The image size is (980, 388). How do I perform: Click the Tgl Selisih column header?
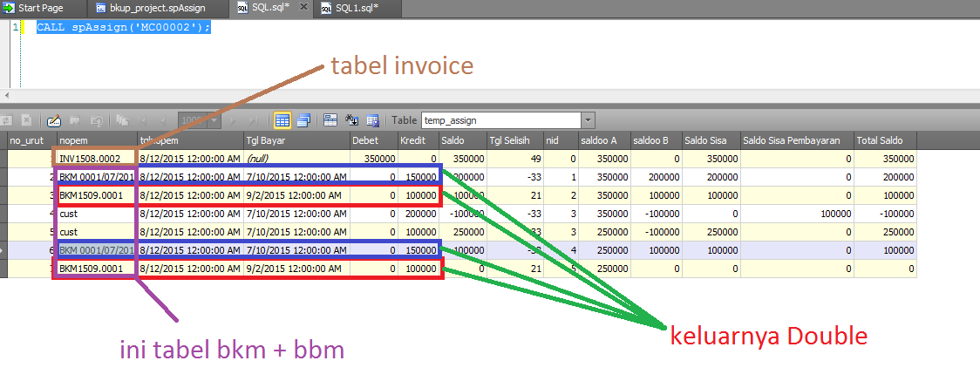514,140
